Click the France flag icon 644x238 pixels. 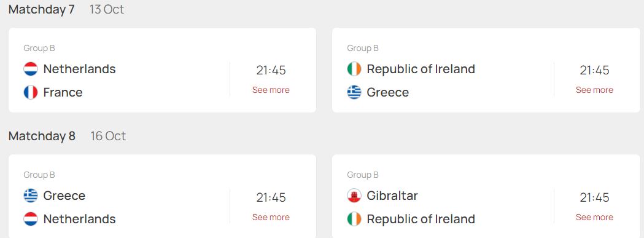[31, 92]
